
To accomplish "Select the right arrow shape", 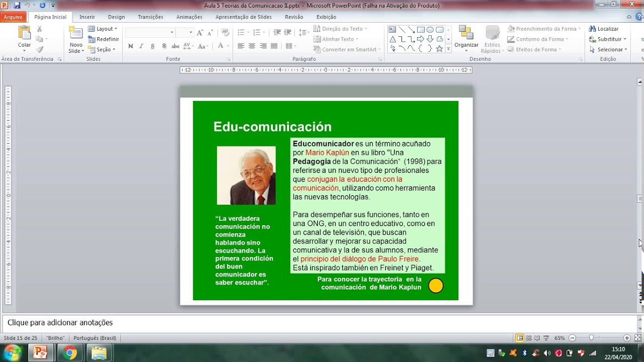I will point(421,39).
